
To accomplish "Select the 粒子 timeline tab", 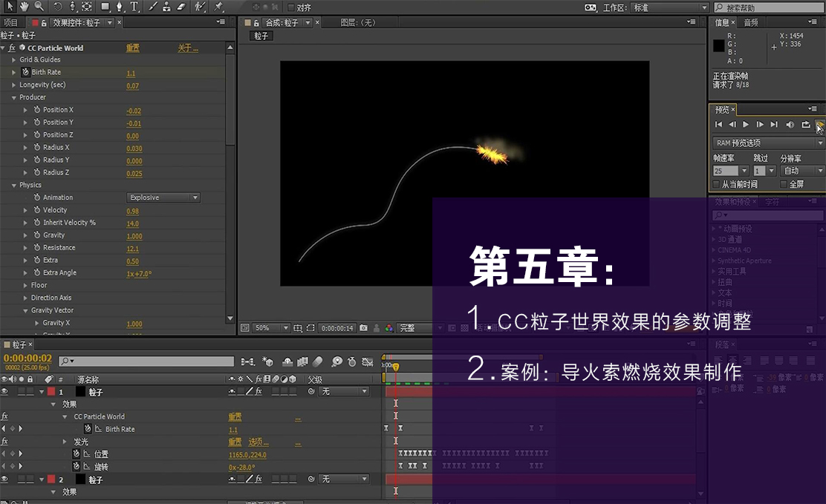I will tap(19, 344).
